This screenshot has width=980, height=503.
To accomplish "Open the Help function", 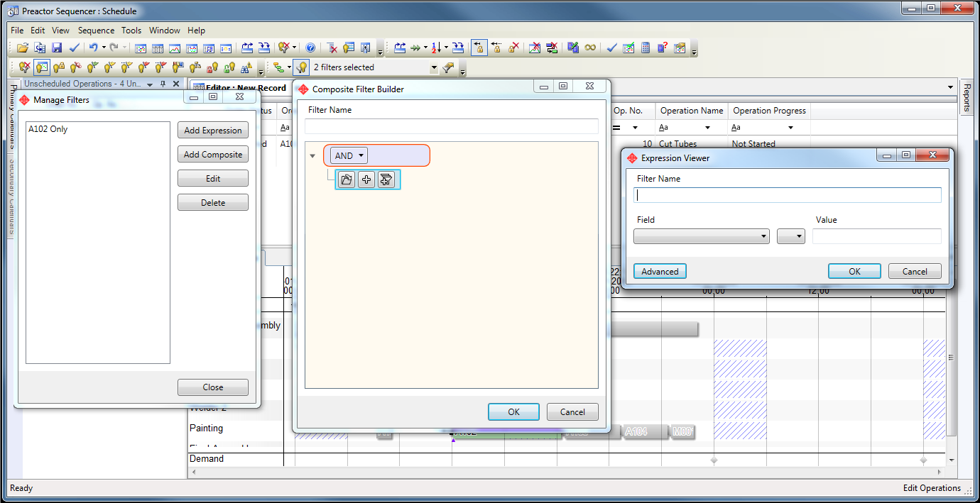I will (310, 48).
